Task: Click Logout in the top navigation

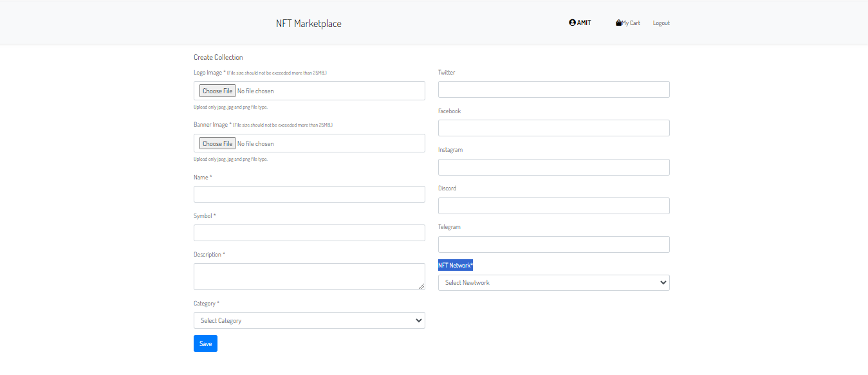Action: (x=661, y=23)
